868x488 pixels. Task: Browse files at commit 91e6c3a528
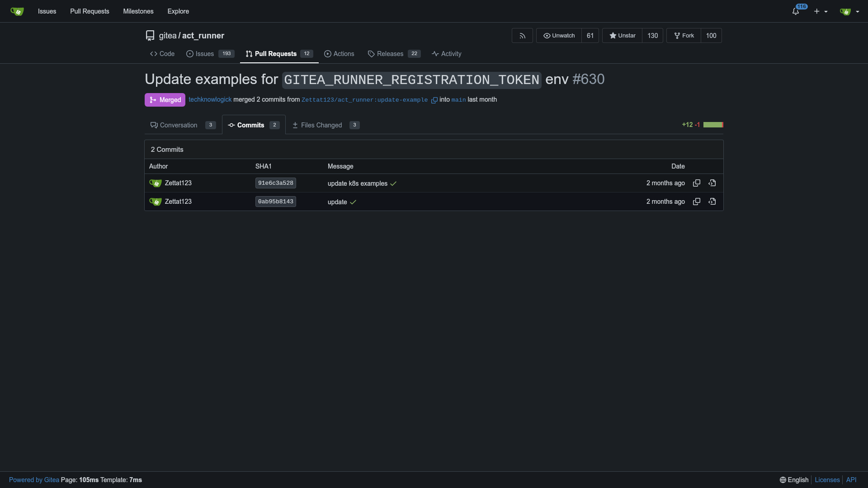tap(712, 183)
